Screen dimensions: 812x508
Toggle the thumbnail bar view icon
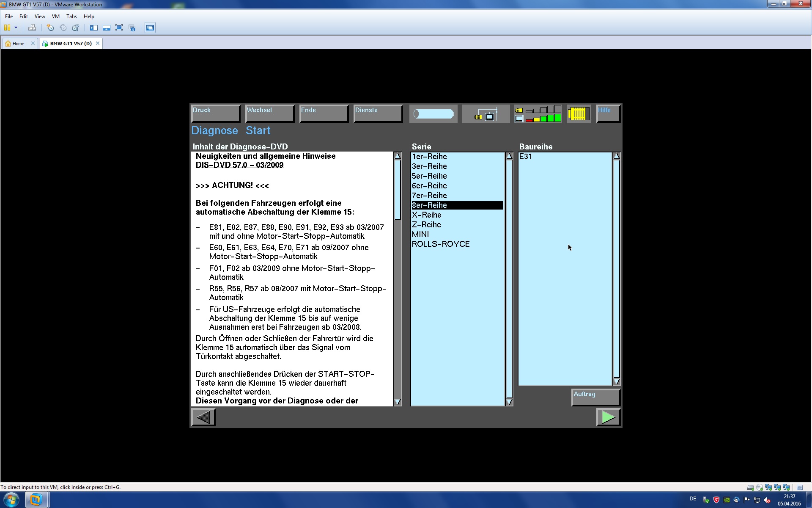point(107,28)
